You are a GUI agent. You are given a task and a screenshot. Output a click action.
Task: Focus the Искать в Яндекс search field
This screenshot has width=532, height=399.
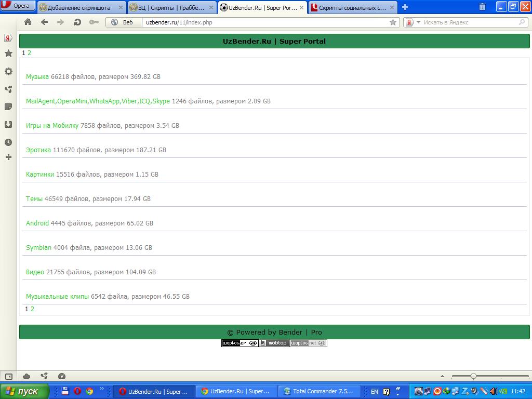tap(470, 22)
